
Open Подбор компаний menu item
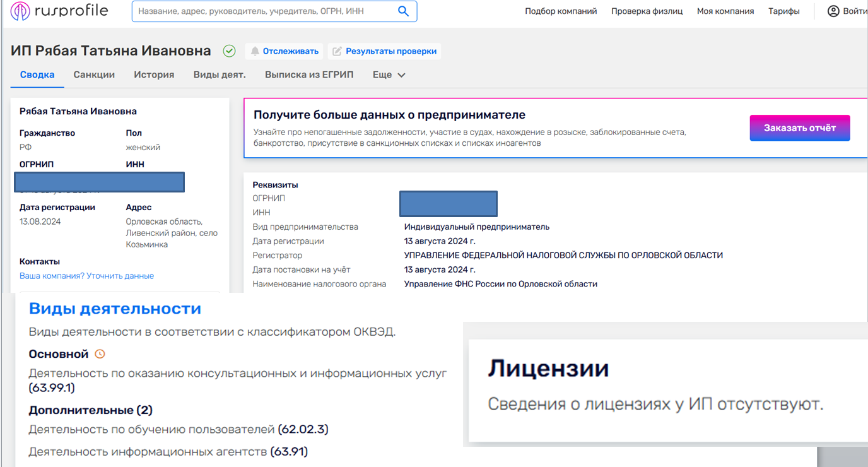click(x=561, y=11)
